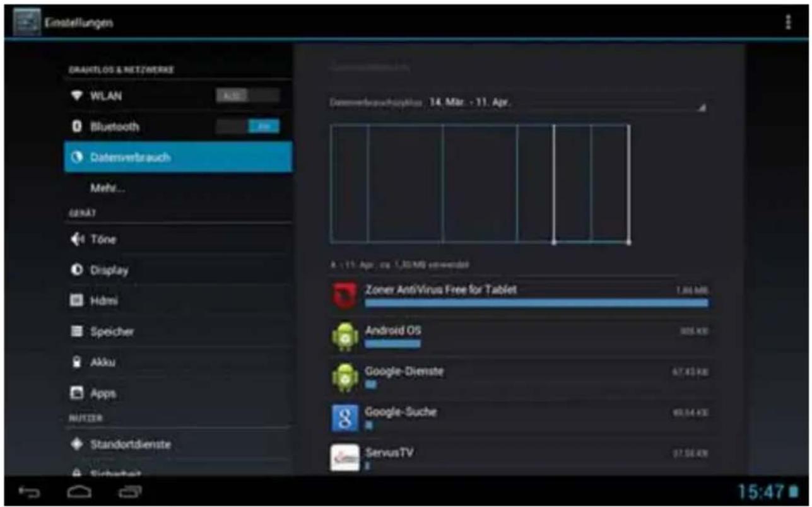
Task: Click the 15:47 clock in status bar
Action: (x=762, y=491)
